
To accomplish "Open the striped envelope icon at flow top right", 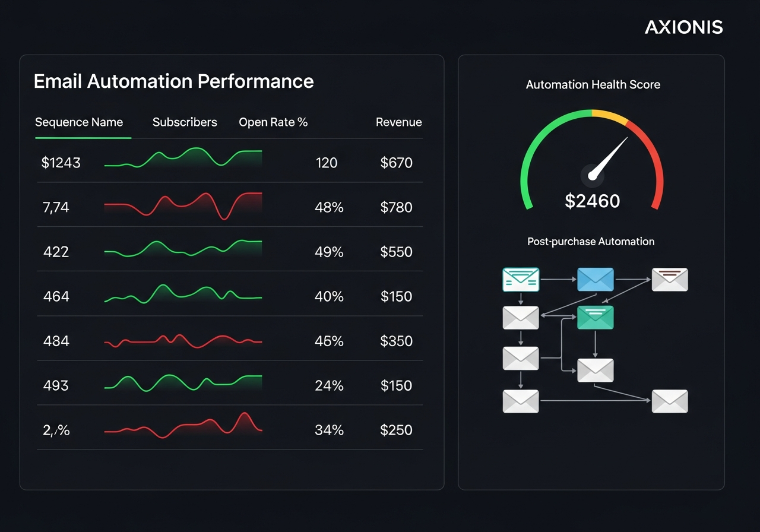I will 670,279.
